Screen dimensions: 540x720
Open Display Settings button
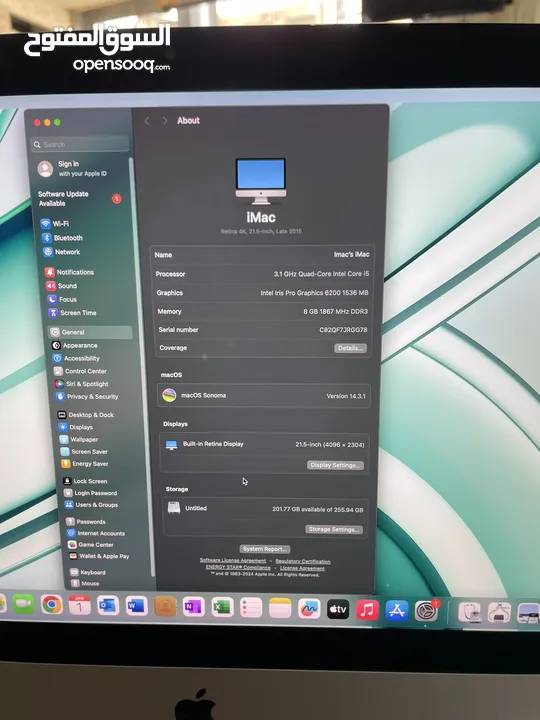(335, 465)
